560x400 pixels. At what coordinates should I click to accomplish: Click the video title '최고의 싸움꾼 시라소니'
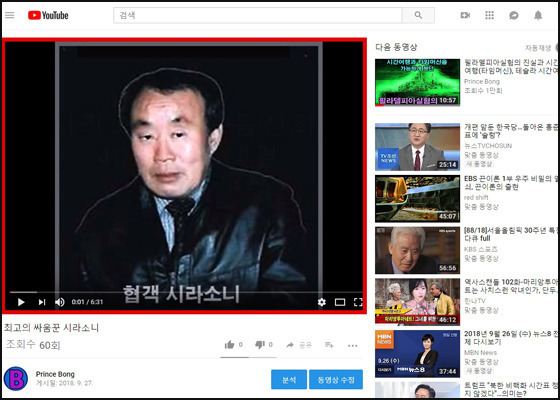click(x=51, y=328)
